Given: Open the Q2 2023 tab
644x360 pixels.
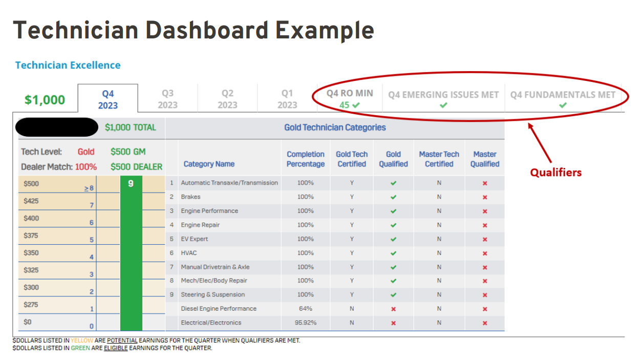Looking at the screenshot, I should tap(227, 99).
